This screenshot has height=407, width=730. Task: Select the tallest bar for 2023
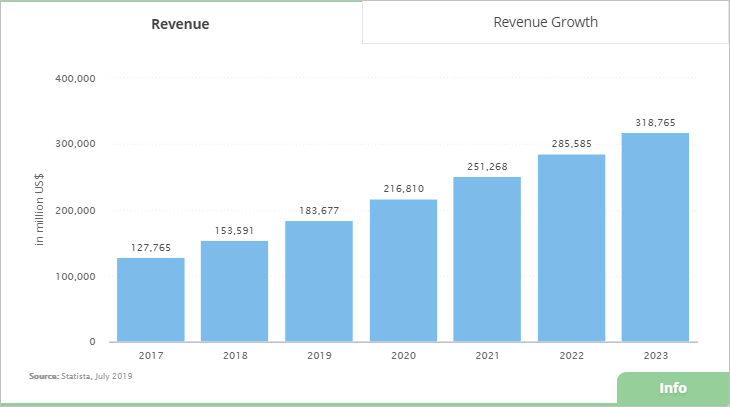pos(655,237)
